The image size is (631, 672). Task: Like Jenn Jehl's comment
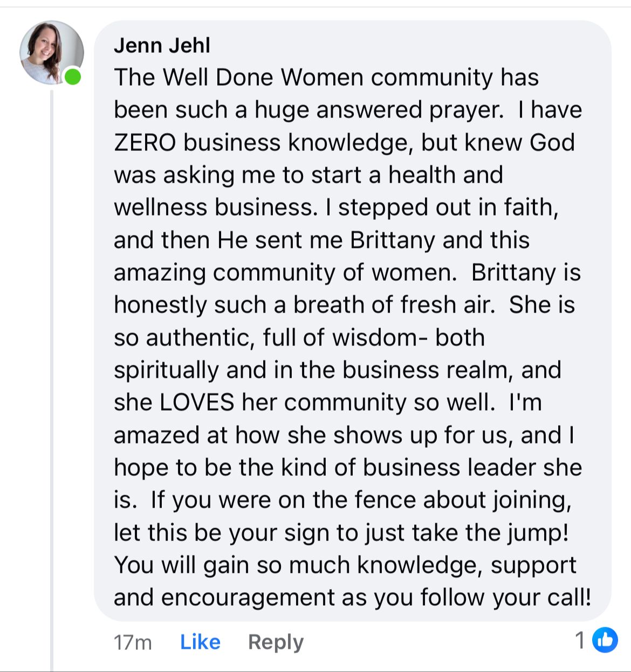pyautogui.click(x=200, y=642)
